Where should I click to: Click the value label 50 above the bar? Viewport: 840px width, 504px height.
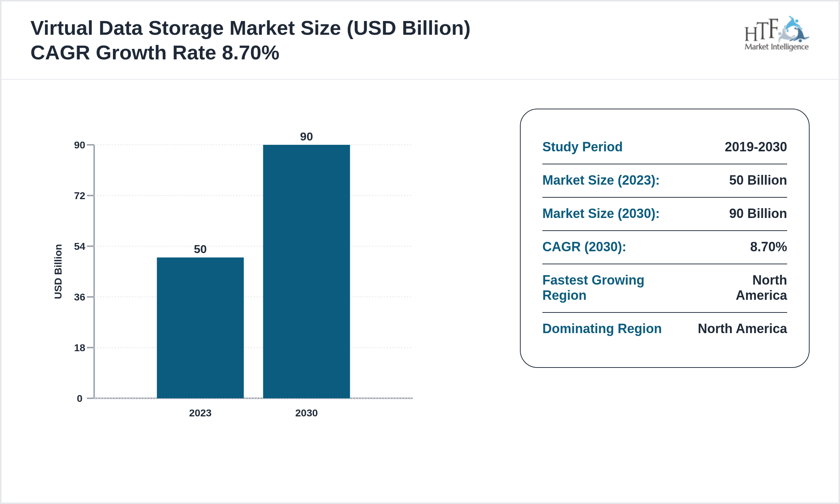[200, 250]
